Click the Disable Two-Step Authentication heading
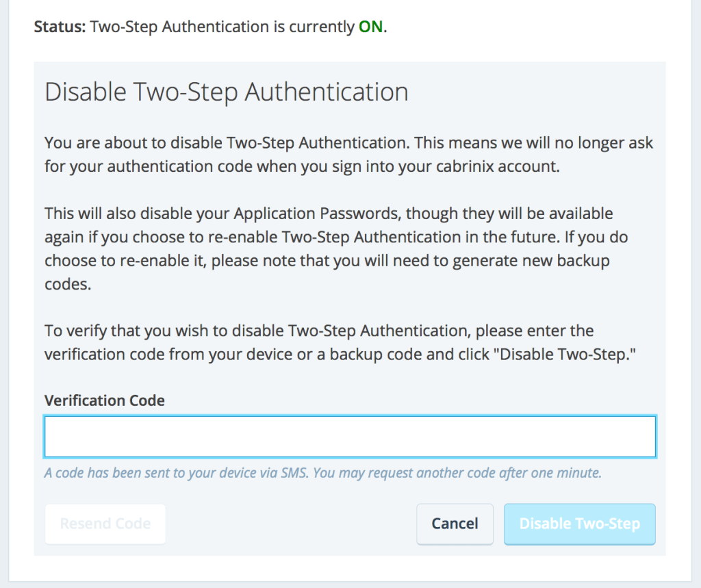The width and height of the screenshot is (701, 588). tap(226, 91)
